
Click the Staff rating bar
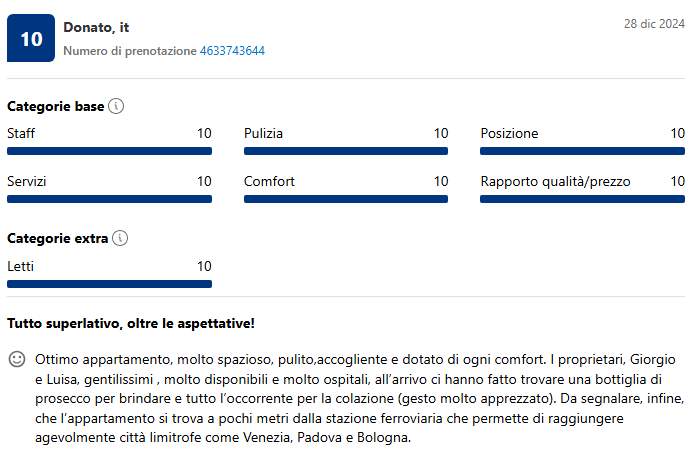click(x=109, y=151)
